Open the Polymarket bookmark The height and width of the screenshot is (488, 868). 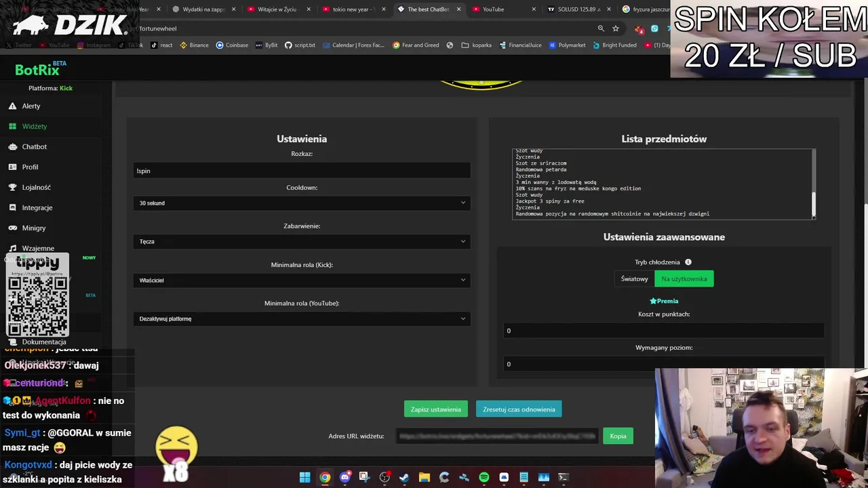pos(567,45)
